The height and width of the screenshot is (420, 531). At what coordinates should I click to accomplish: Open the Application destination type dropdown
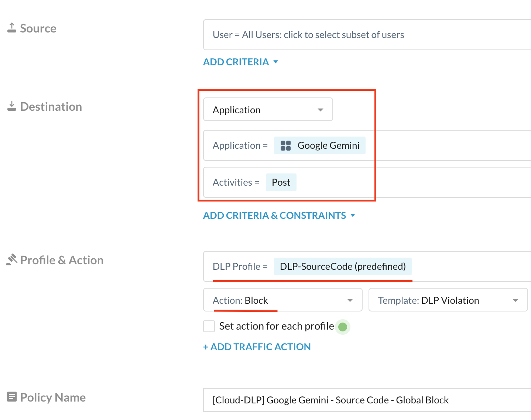(268, 110)
